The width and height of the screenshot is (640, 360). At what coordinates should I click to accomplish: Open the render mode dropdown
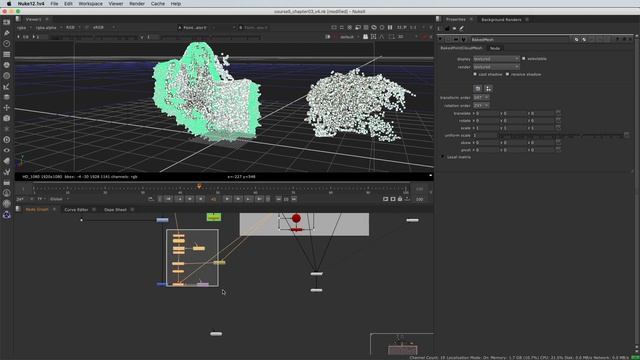pos(496,67)
